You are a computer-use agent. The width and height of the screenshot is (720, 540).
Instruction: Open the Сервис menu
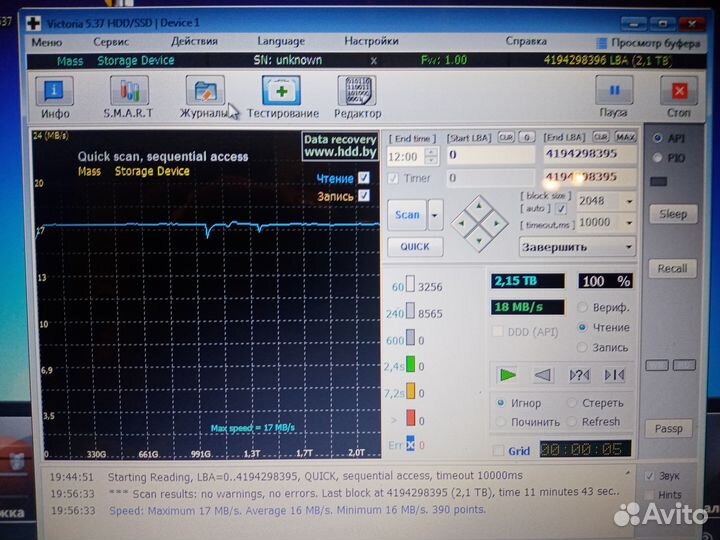pos(110,41)
